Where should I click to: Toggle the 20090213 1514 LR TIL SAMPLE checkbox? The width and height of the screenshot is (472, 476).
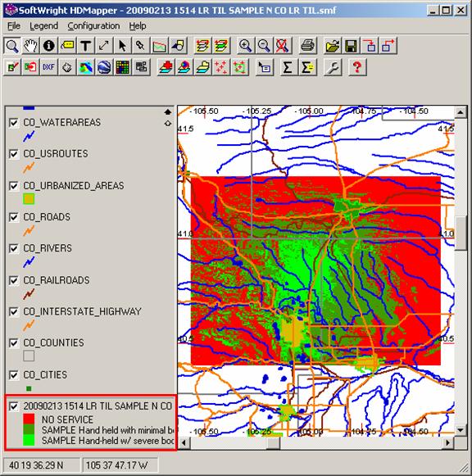(14, 406)
